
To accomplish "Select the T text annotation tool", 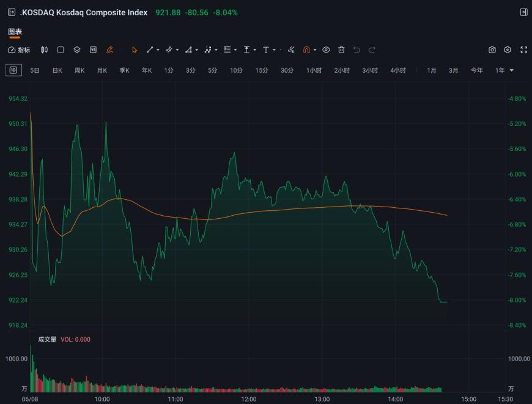I will click(266, 50).
